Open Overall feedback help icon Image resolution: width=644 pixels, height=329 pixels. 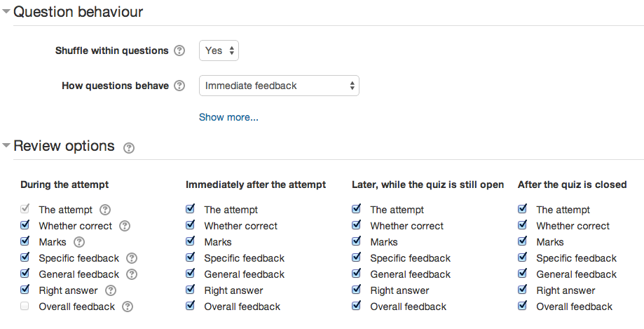coord(128,307)
